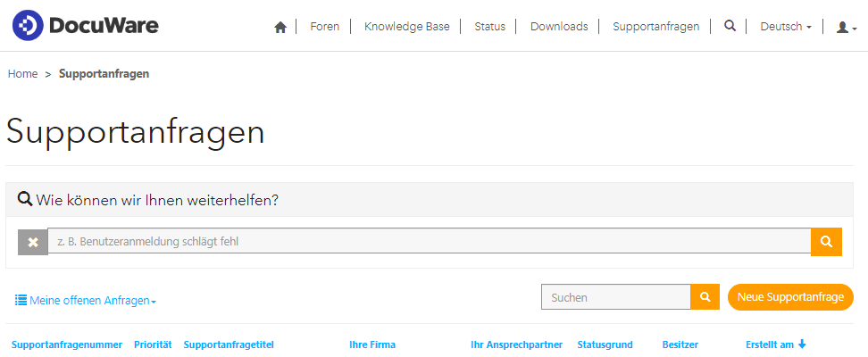Expand the Deutsch language dropdown
The width and height of the screenshot is (868, 357).
pyautogui.click(x=785, y=27)
